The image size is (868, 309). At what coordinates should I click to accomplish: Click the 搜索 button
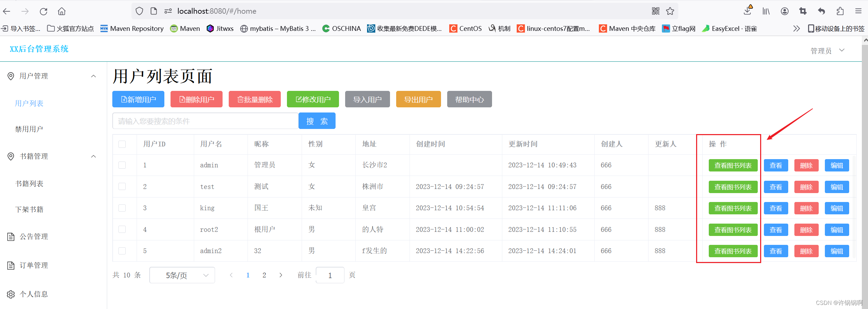317,121
